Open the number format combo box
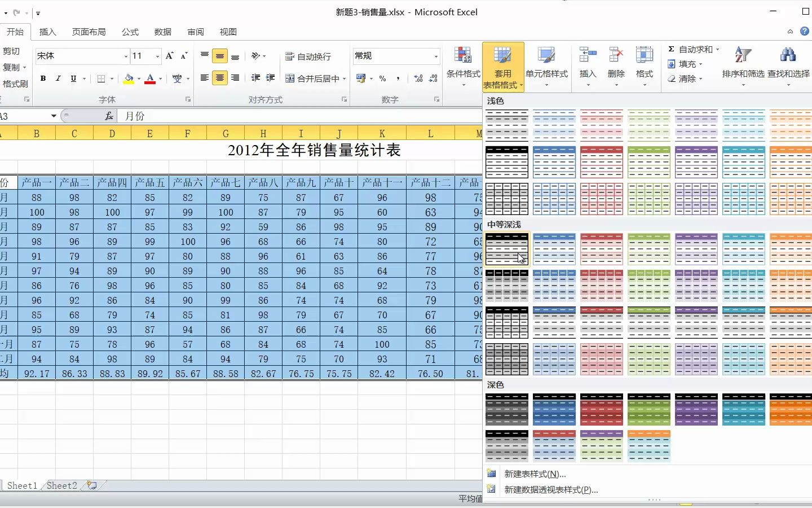 [396, 56]
